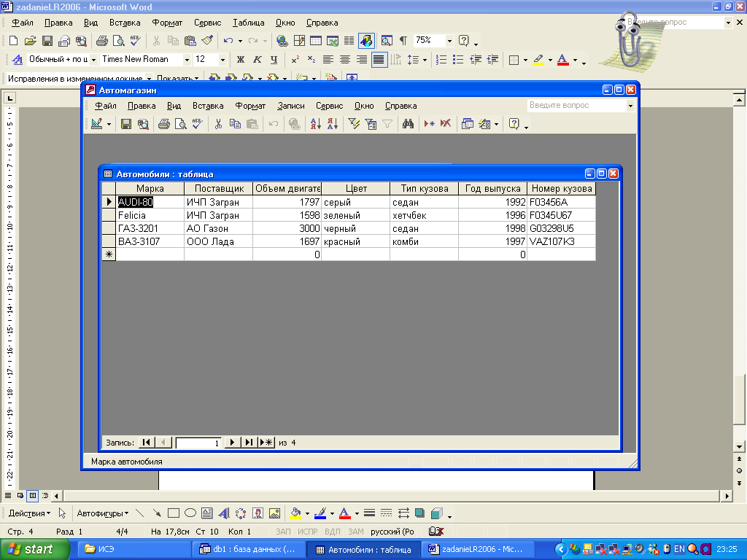Open Записи menu in Access window
Viewport: 747px width, 560px height.
tap(290, 106)
